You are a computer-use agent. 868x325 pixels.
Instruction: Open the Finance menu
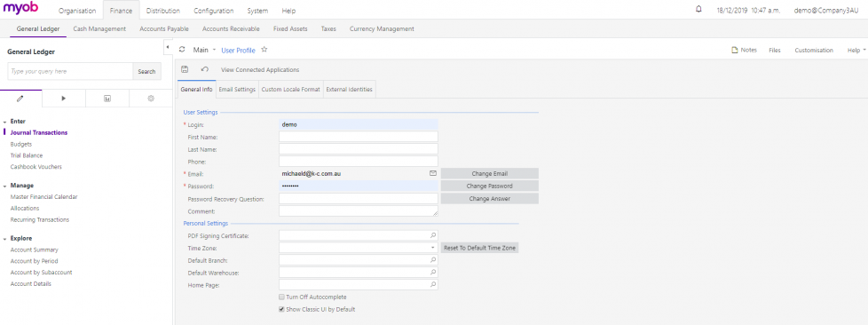point(121,11)
